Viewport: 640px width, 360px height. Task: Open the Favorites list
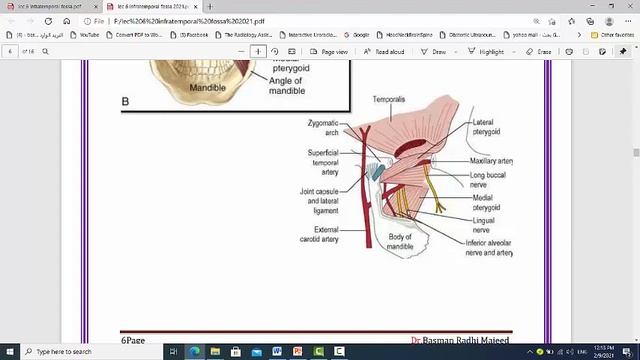point(571,21)
